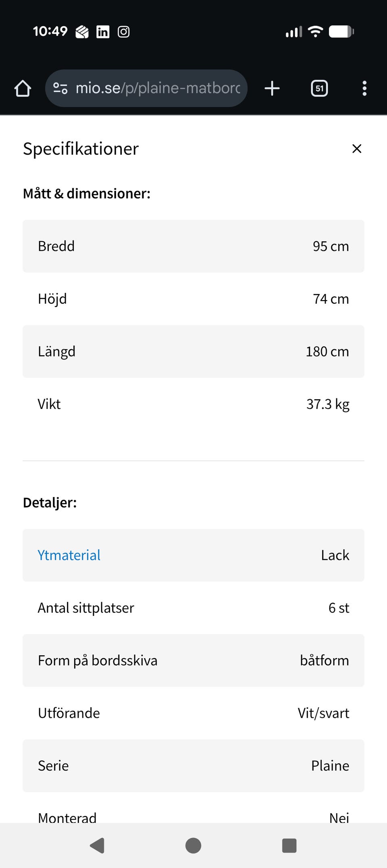This screenshot has width=387, height=868.
Task: Tap the Bredd 95 cm row
Action: [193, 246]
